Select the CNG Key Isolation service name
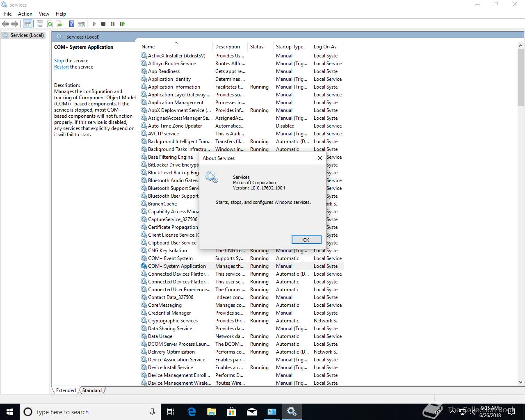Screen dimensions: 525x420 [167, 251]
